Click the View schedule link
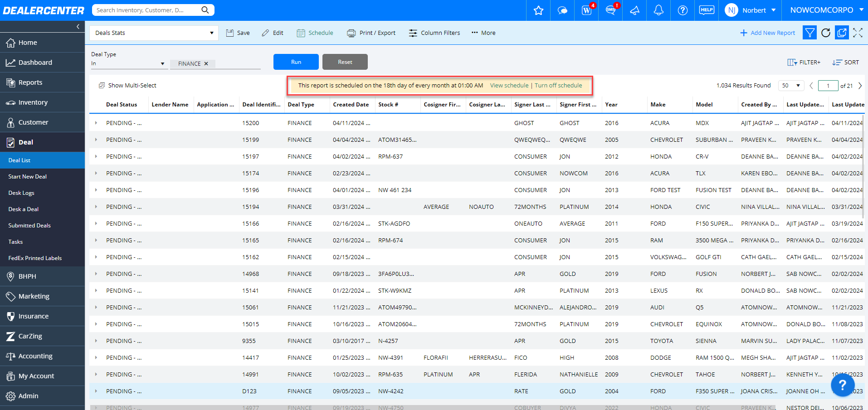868x410 pixels. point(509,85)
